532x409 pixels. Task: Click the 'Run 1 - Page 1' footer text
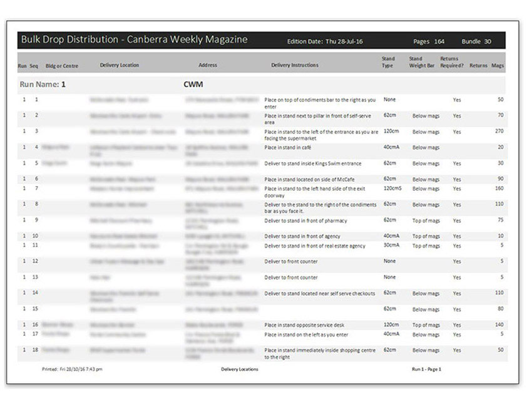[426, 369]
